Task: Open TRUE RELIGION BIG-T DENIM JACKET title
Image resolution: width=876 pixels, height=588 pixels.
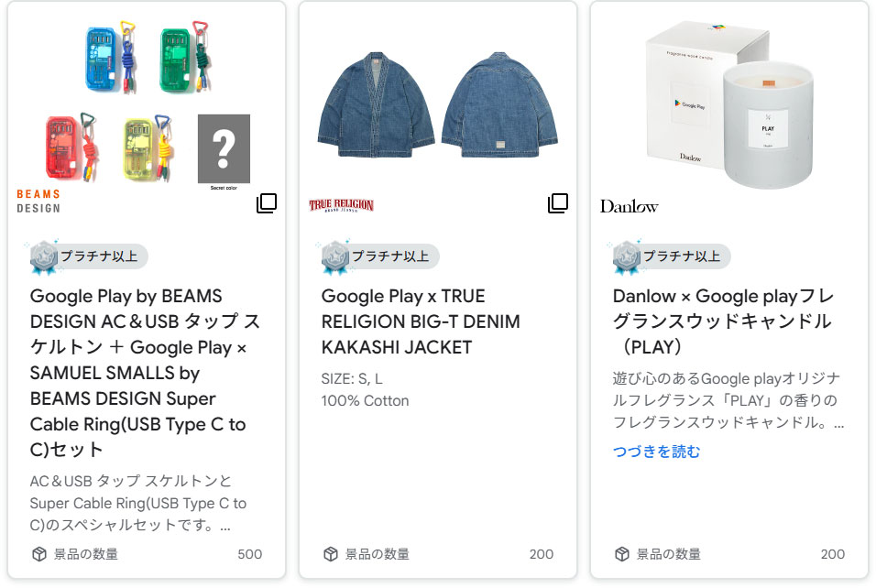Action: coord(420,321)
